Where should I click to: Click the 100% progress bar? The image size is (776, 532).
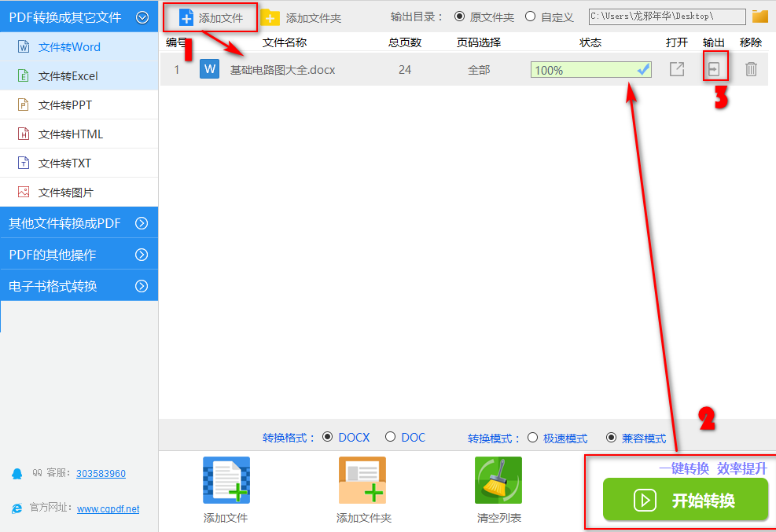click(x=591, y=70)
